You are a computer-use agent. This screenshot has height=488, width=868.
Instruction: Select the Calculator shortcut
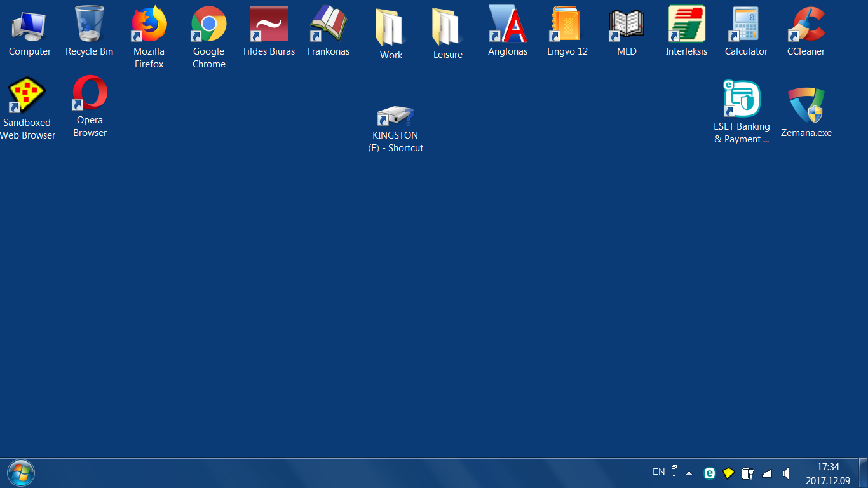tap(746, 32)
